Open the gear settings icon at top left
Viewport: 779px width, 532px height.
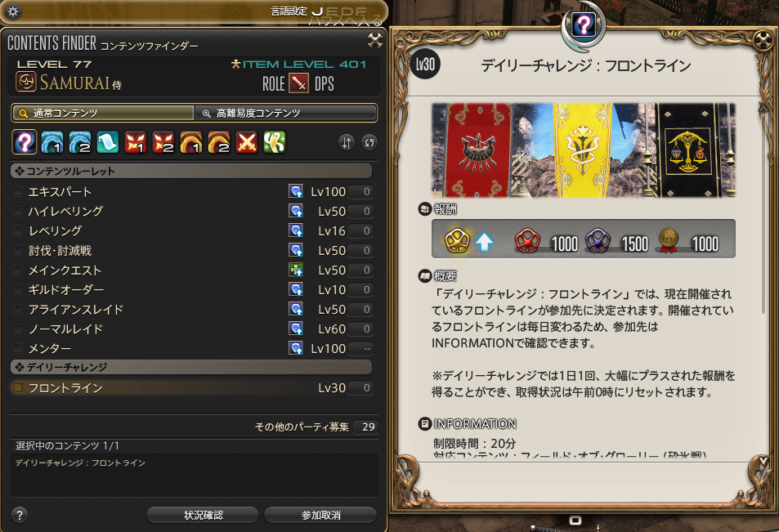[x=13, y=11]
